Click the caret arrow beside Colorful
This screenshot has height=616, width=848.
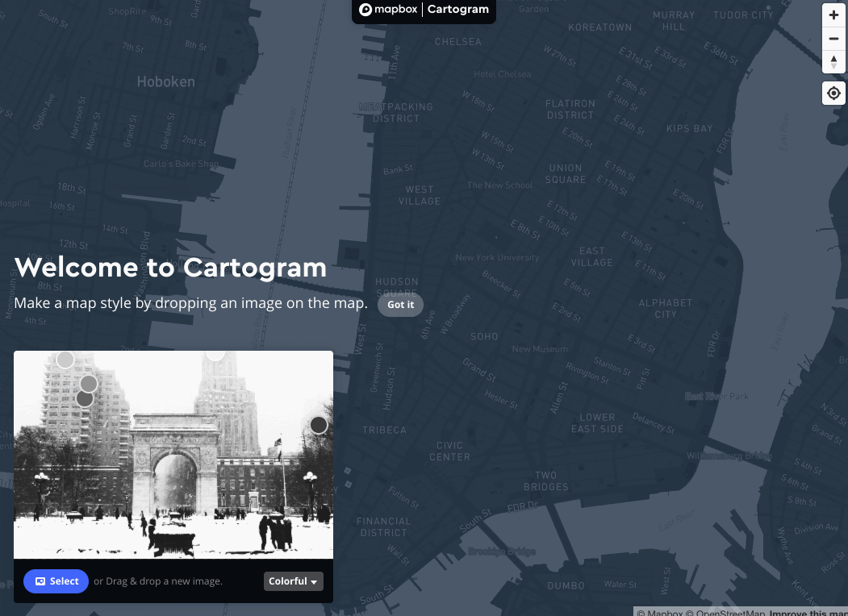tap(313, 581)
